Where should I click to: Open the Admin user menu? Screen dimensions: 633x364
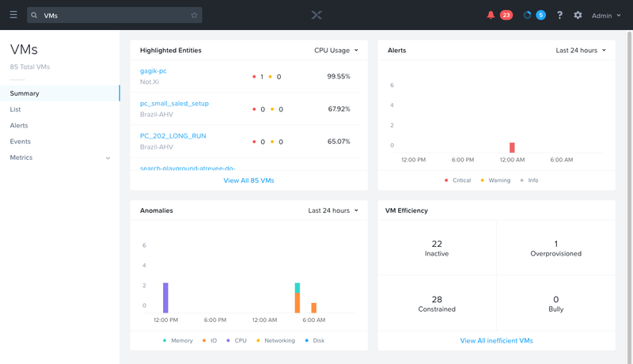[606, 16]
